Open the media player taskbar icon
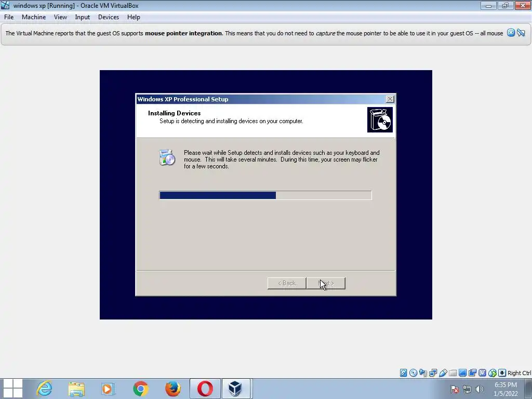532x399 pixels. click(108, 389)
